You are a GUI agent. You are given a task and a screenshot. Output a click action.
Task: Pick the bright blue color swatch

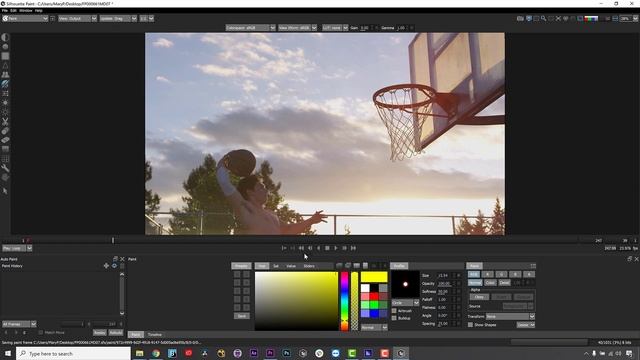click(374, 313)
